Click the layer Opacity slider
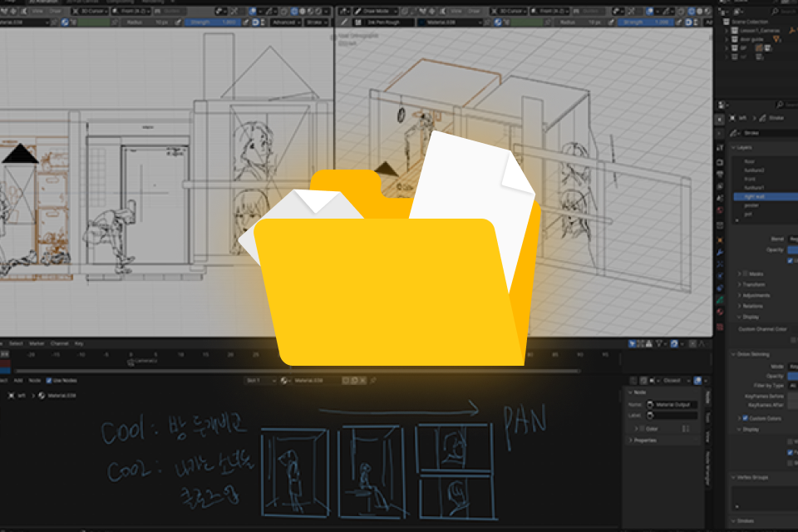The image size is (798, 532). [793, 250]
